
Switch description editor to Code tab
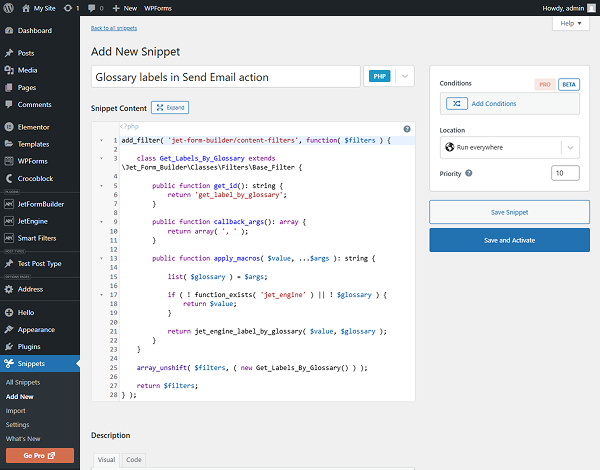pyautogui.click(x=134, y=460)
